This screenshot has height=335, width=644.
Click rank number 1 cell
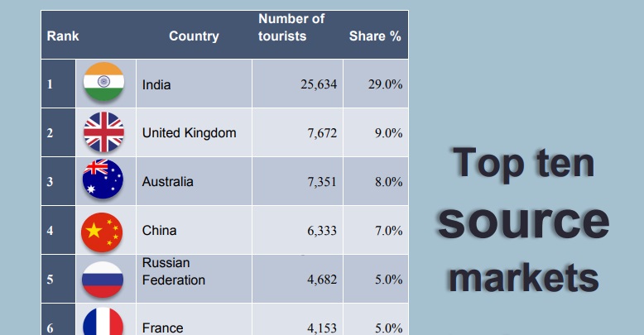pyautogui.click(x=50, y=84)
